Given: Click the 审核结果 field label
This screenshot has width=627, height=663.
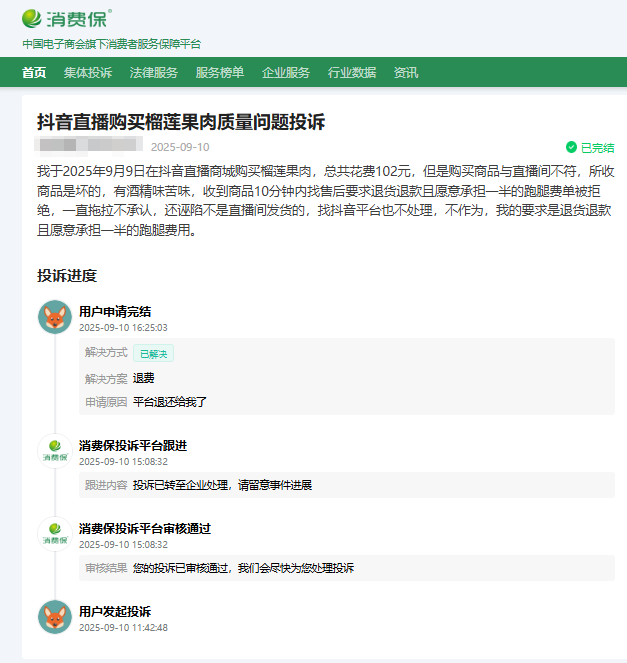Looking at the screenshot, I should click(x=106, y=568).
